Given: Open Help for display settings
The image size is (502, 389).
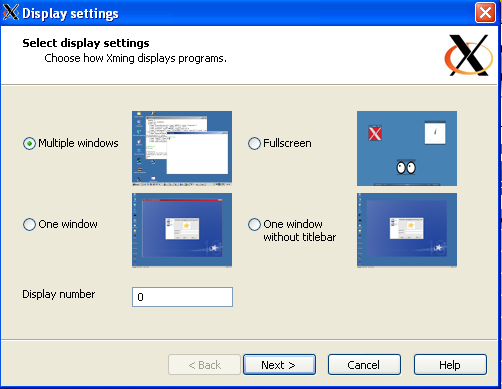Looking at the screenshot, I should point(450,365).
